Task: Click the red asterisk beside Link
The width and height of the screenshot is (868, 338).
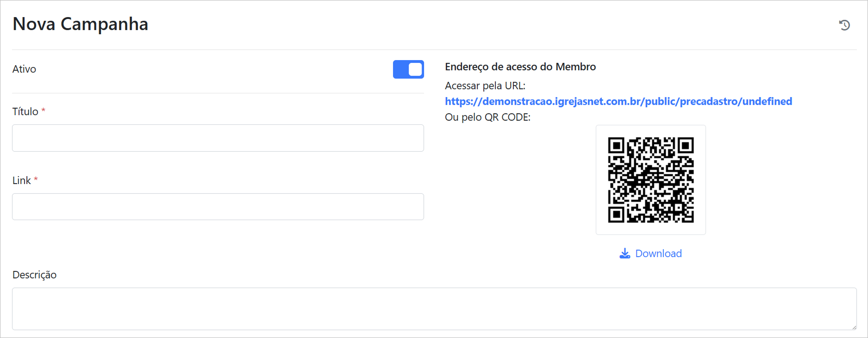Action: (36, 179)
